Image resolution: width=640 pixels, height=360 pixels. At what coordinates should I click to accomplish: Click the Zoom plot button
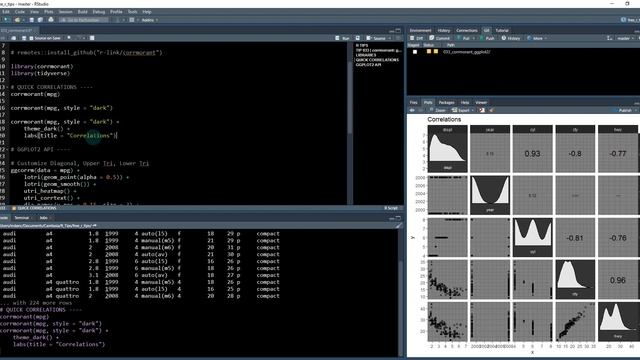(x=437, y=110)
